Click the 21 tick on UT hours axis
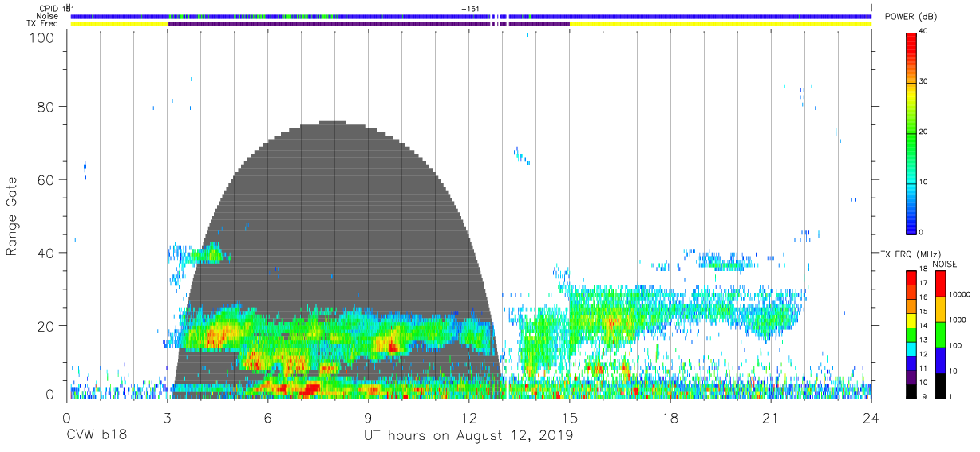This screenshot has width=980, height=452. click(x=771, y=418)
